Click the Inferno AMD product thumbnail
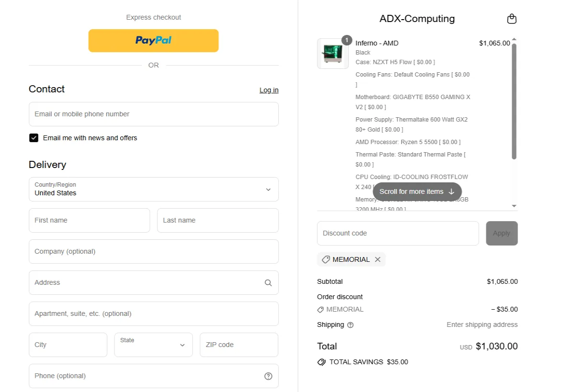The height and width of the screenshot is (392, 575). click(x=333, y=54)
